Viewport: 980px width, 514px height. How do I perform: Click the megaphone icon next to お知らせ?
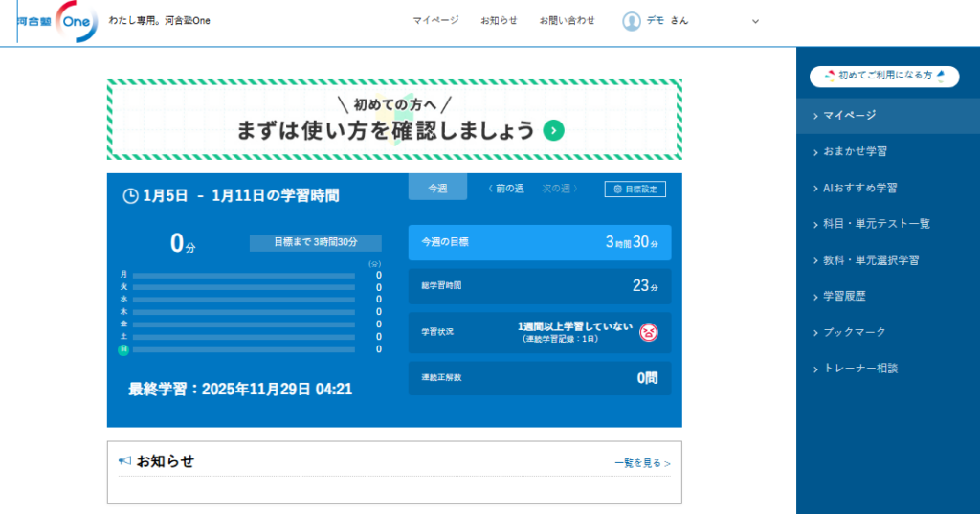[x=124, y=461]
